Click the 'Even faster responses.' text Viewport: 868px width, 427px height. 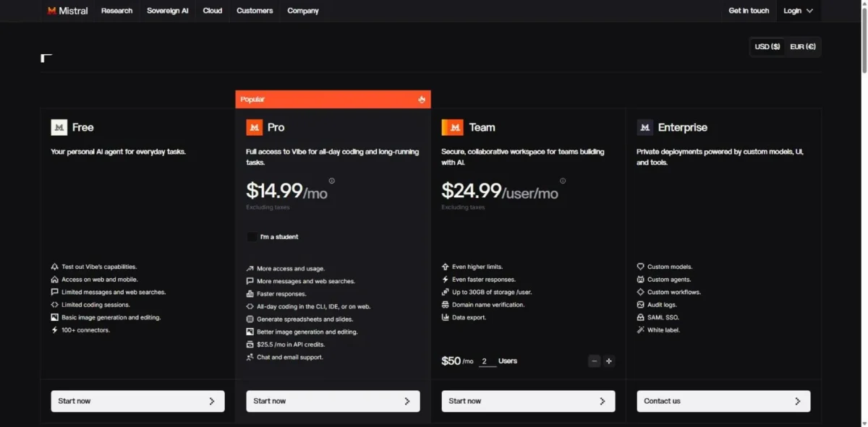(x=484, y=280)
